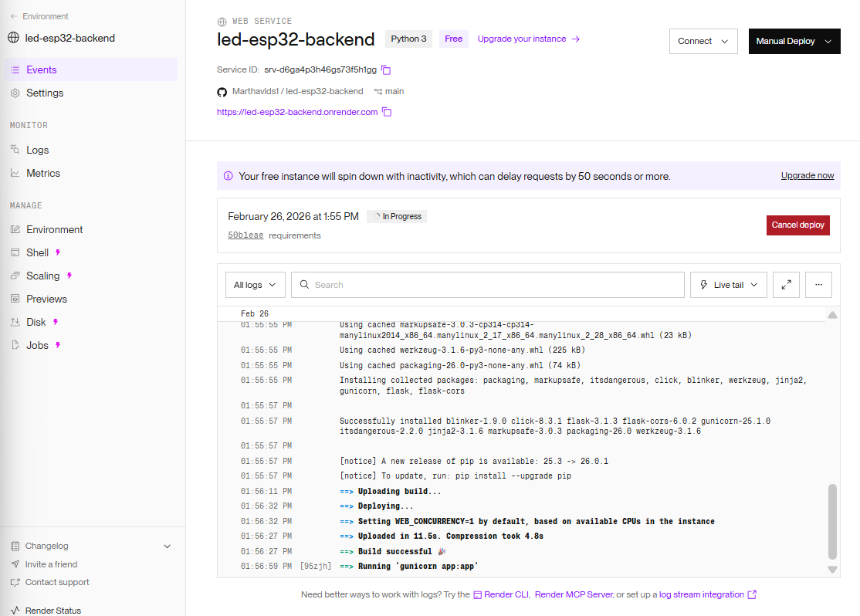Click the Previews icon in sidebar
This screenshot has height=616, width=860.
click(x=15, y=299)
